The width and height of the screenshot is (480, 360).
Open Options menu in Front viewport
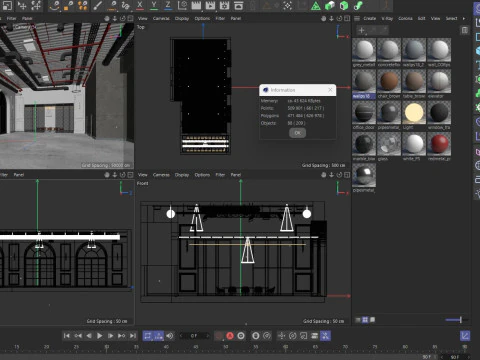(202, 175)
